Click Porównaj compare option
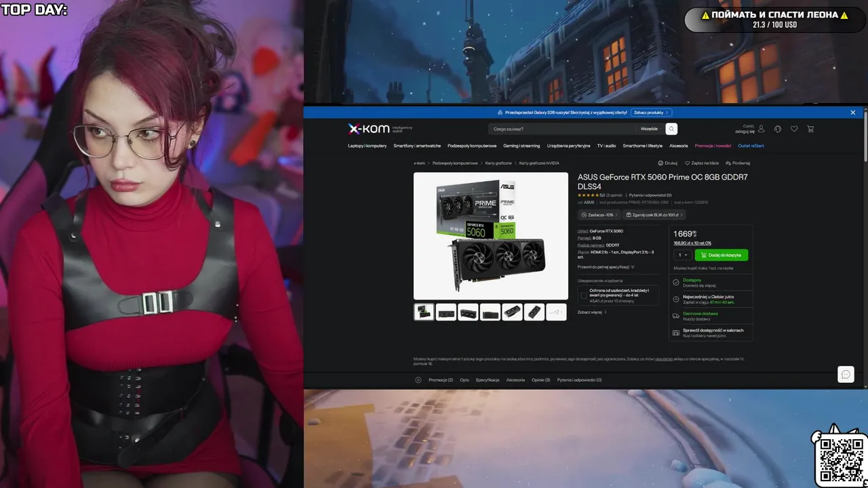 click(x=738, y=163)
